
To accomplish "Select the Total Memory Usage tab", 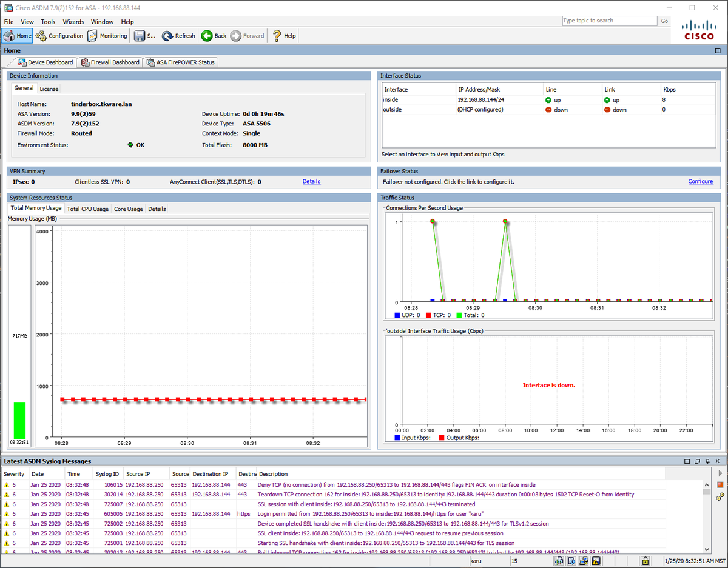I will click(36, 208).
